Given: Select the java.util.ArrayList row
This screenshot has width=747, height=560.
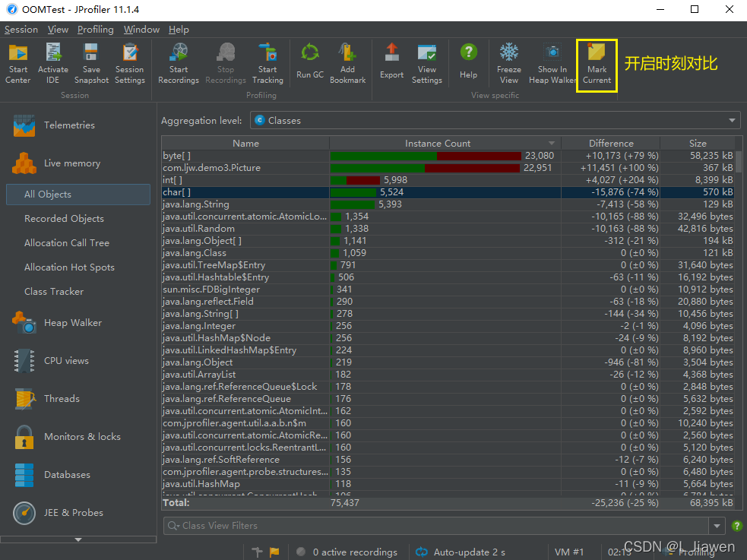Looking at the screenshot, I should 448,375.
